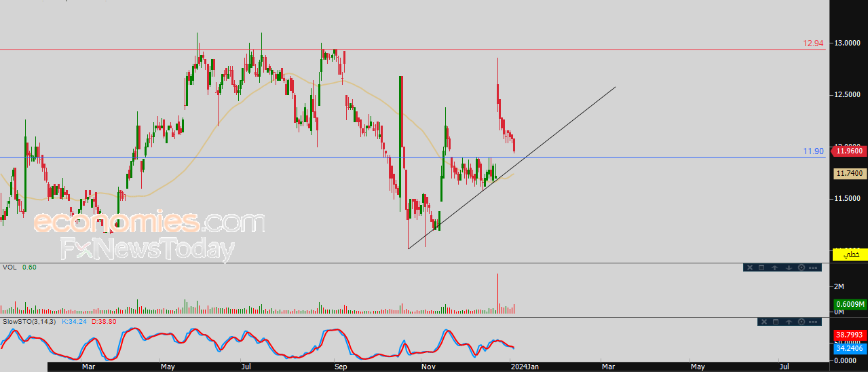This screenshot has width=868, height=372.
Task: Click the green volume value 0.6009M
Action: [x=850, y=304]
